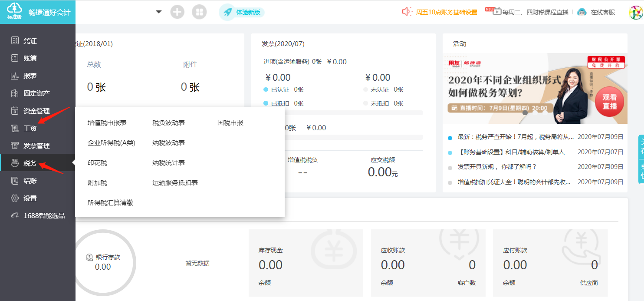Open 所得税汇算清缴 submenu item
Image resolution: width=644 pixels, height=301 pixels.
coord(110,203)
